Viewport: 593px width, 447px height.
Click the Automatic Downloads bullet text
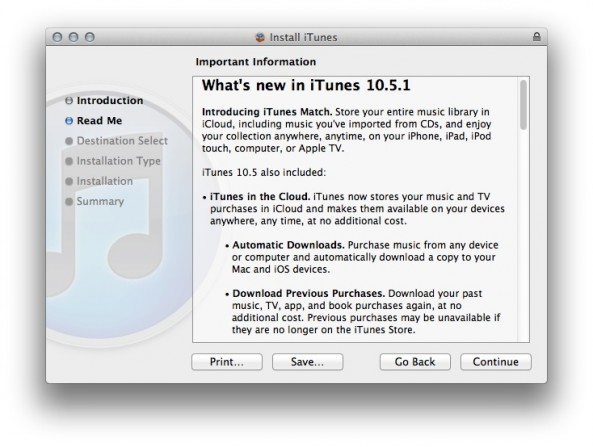[x=362, y=257]
